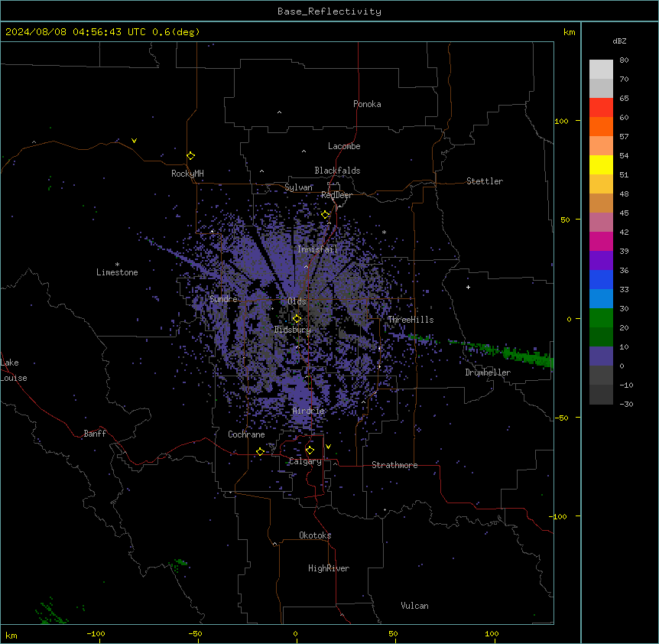The height and width of the screenshot is (644, 659).
Task: Choose the bright green 20-30 dBZ swatch
Action: coord(601,318)
